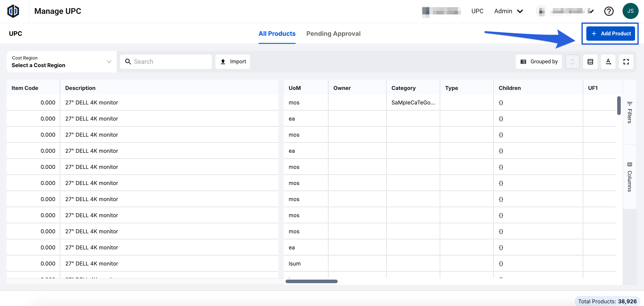Screen dimensions: 644x306
Task: Toggle the sort order arrows button
Action: pos(572,62)
